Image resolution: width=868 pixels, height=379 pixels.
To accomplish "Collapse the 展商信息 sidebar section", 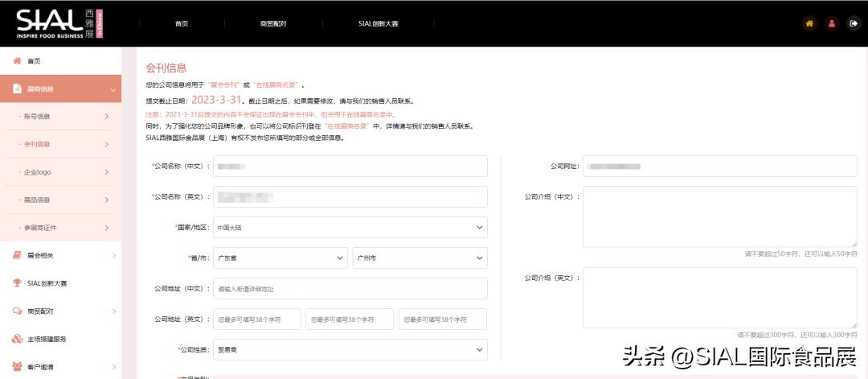I will (61, 89).
